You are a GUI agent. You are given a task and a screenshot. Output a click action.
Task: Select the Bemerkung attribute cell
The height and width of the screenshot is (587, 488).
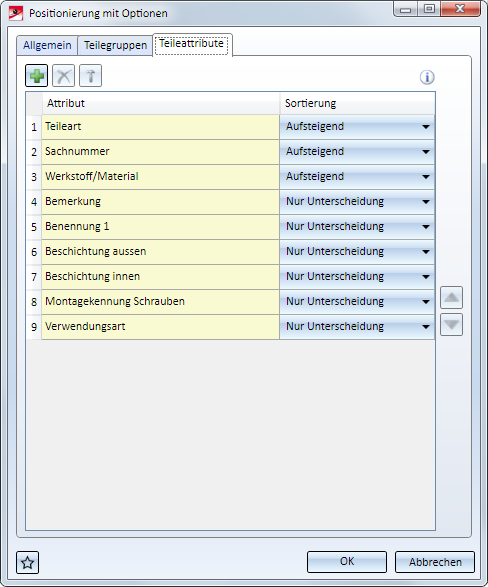point(161,202)
